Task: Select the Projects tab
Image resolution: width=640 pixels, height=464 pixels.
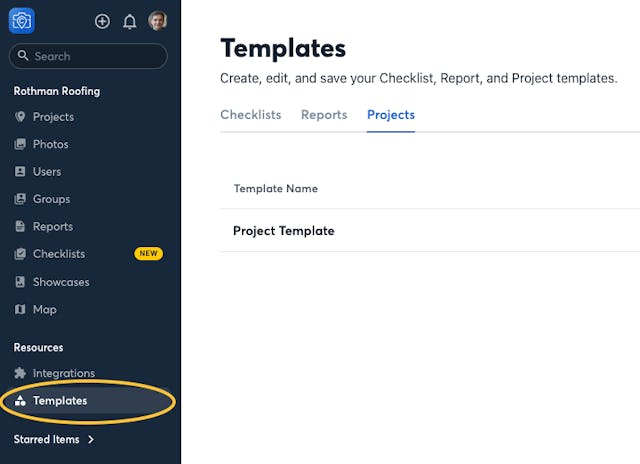Action: tap(391, 115)
